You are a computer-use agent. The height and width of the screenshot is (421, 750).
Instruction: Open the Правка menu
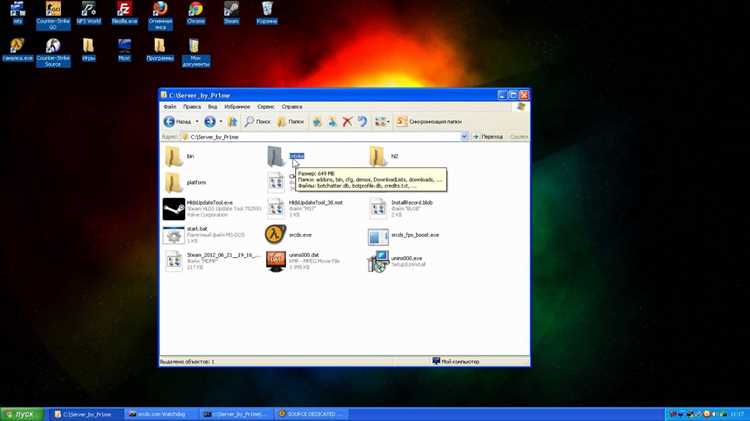pos(192,107)
